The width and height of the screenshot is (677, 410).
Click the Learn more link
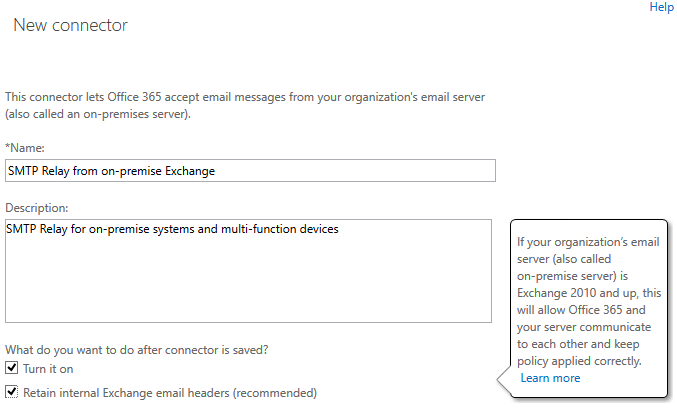pyautogui.click(x=550, y=378)
